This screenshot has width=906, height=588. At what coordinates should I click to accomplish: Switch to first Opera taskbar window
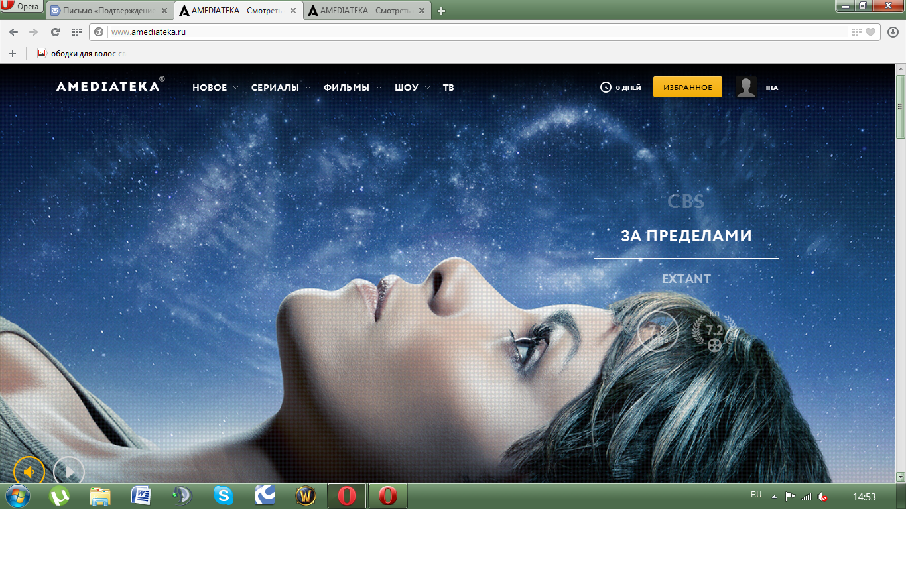(347, 496)
